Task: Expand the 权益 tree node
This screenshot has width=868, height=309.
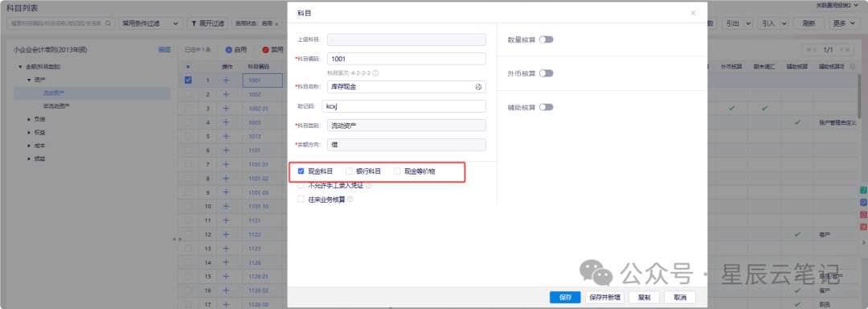Action: (x=30, y=132)
